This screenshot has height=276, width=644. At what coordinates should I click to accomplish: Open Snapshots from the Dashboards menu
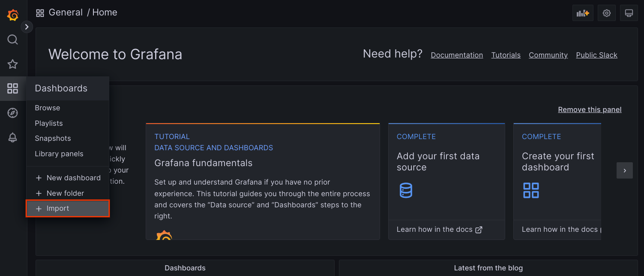click(53, 138)
